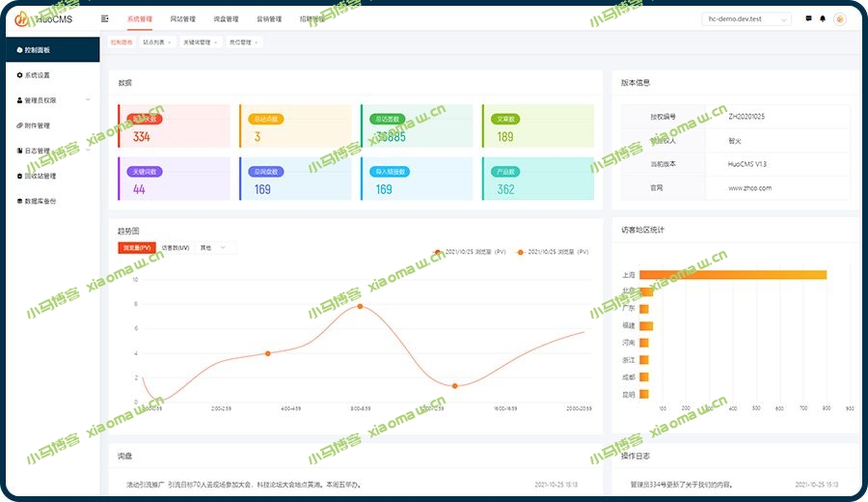Switch to the 网站管理 top tab

(x=182, y=19)
